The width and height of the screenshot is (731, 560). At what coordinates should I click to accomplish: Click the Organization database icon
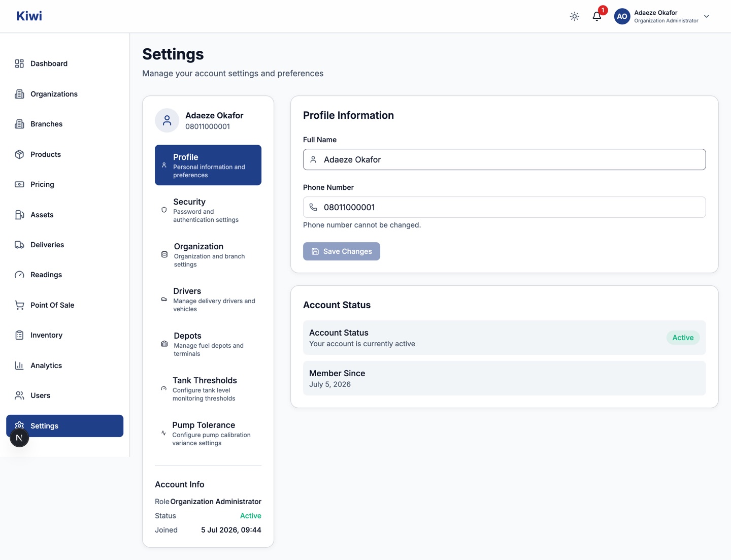click(164, 254)
